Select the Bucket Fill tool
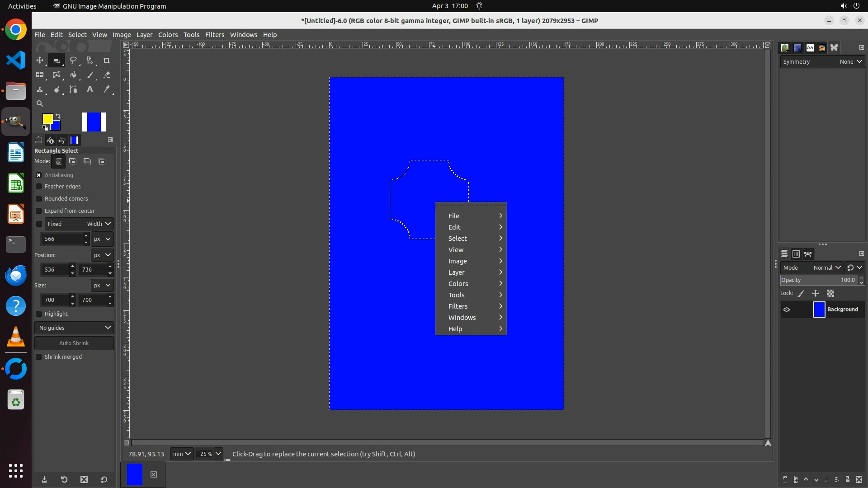 (73, 75)
